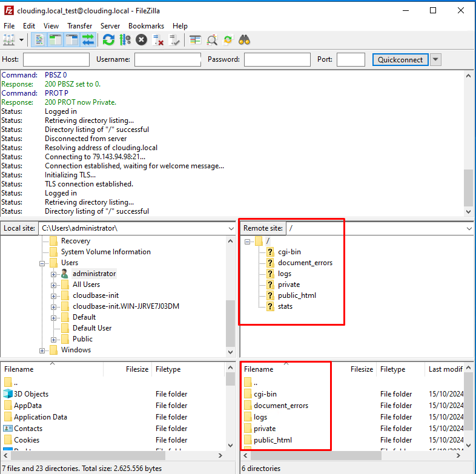
Task: Expand the All Users folder node
Action: pyautogui.click(x=53, y=285)
